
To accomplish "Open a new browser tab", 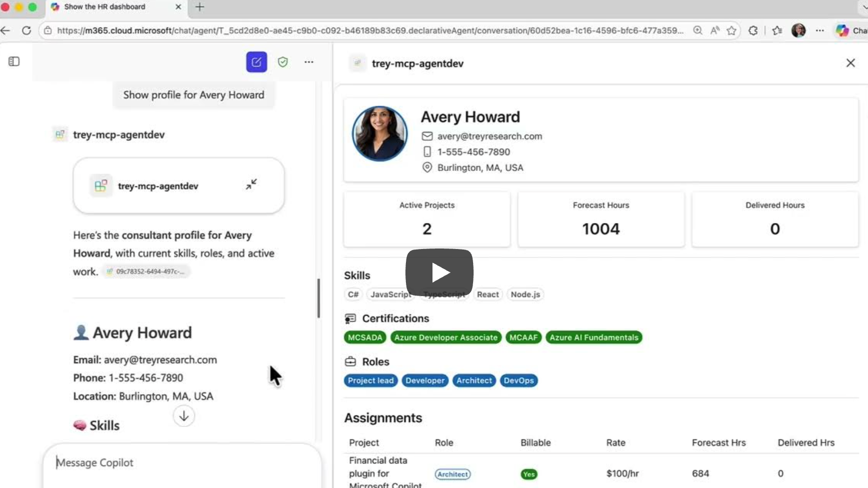I will tap(199, 7).
